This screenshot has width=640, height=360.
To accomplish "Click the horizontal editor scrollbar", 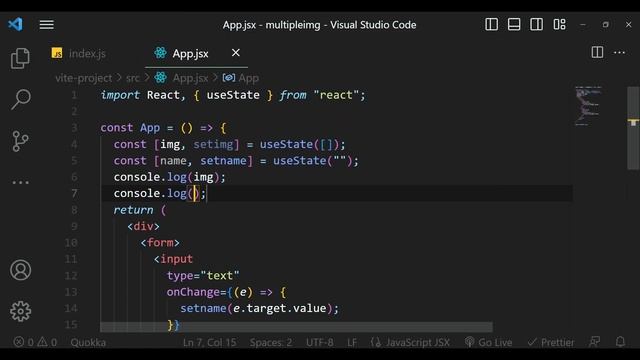I will (296, 327).
